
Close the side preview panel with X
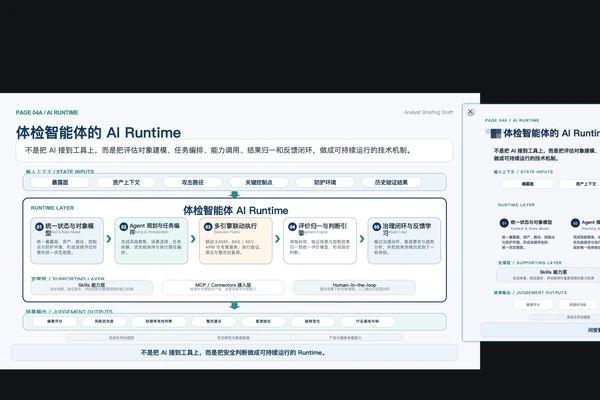click(x=471, y=112)
